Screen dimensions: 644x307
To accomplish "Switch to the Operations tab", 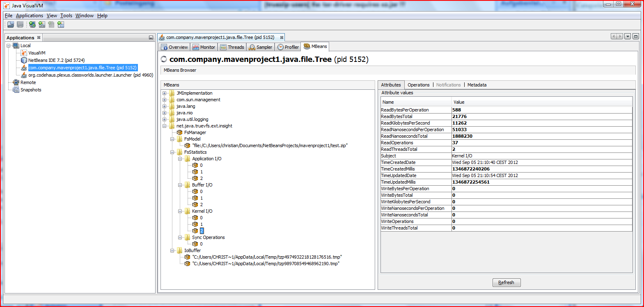I will 418,85.
